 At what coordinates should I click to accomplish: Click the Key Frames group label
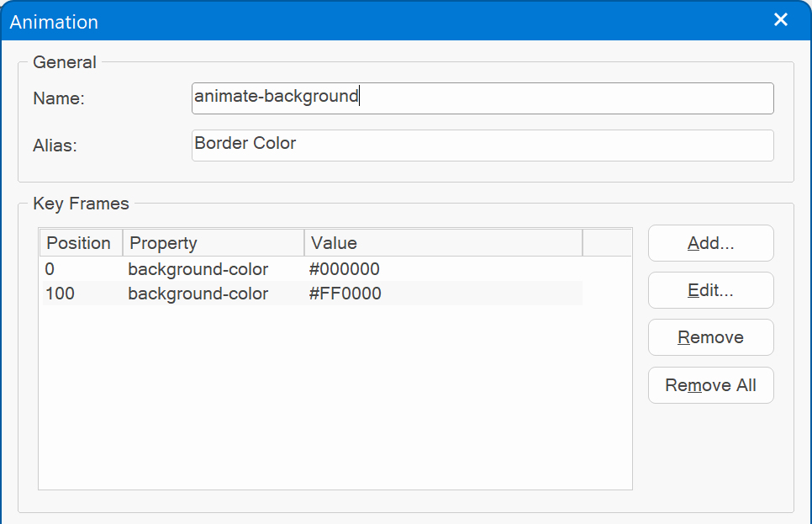tap(81, 204)
